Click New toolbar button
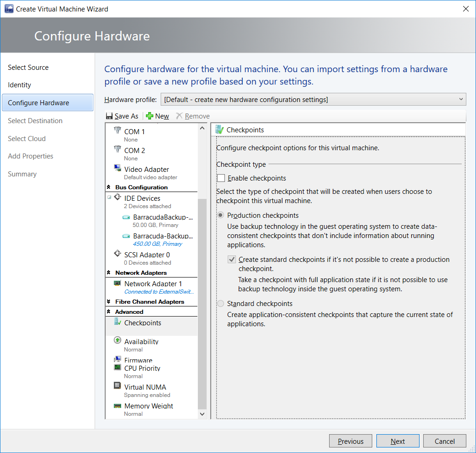The height and width of the screenshot is (453, 476). [x=157, y=116]
